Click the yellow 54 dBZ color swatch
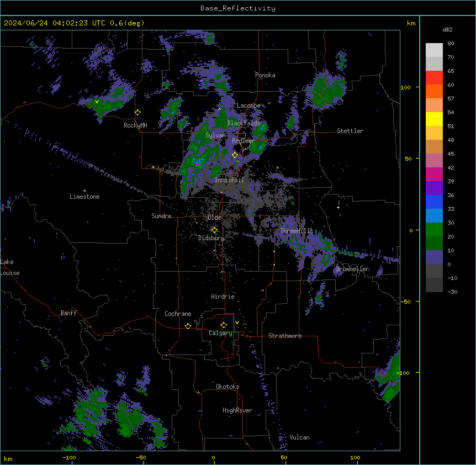 coord(434,119)
